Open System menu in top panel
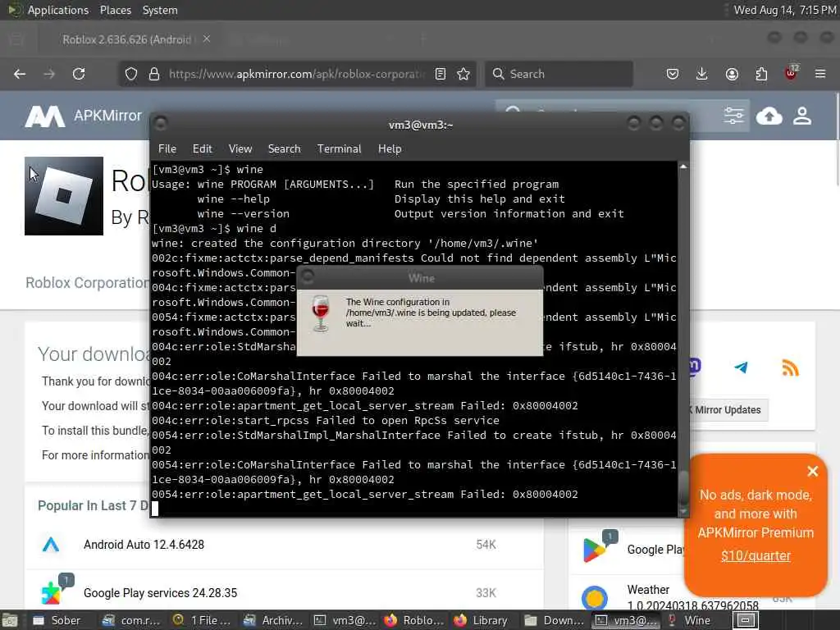 [160, 10]
